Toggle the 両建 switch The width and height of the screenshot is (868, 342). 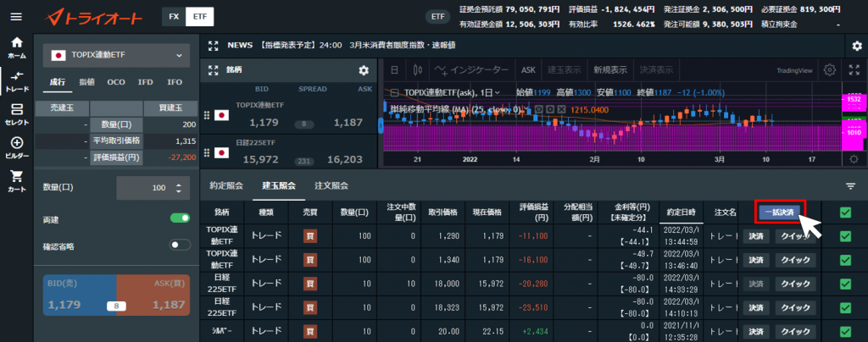point(180,218)
